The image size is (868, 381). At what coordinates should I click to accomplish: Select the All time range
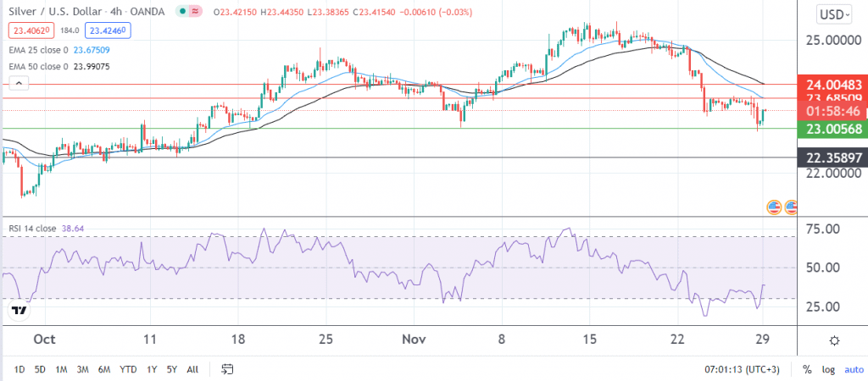(192, 369)
